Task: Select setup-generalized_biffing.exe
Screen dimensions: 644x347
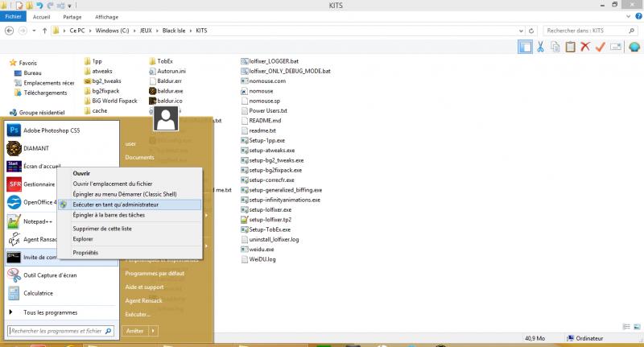Action: point(282,190)
